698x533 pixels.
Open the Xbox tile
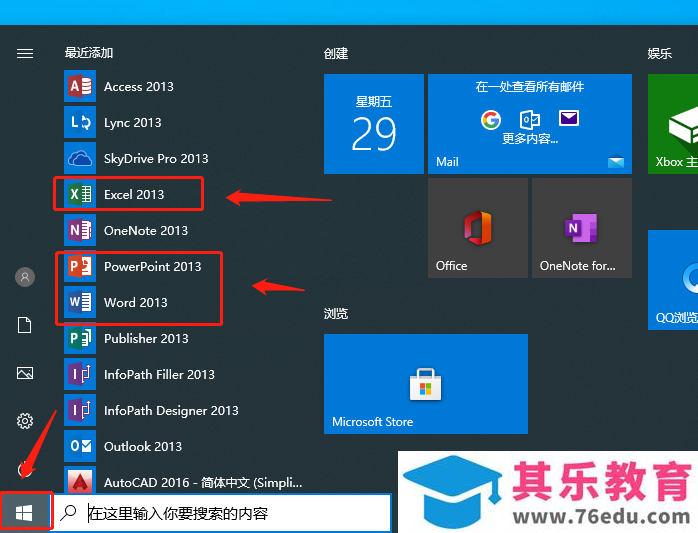point(673,124)
